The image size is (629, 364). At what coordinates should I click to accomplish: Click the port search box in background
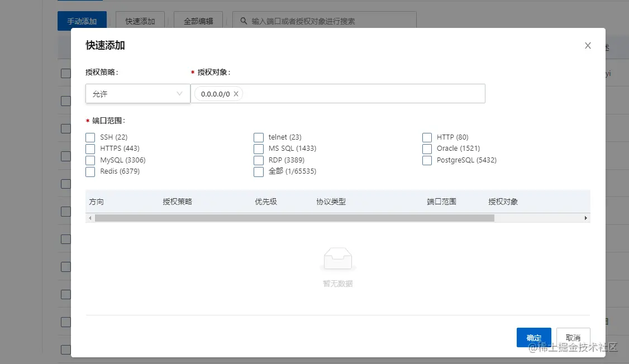tap(324, 21)
